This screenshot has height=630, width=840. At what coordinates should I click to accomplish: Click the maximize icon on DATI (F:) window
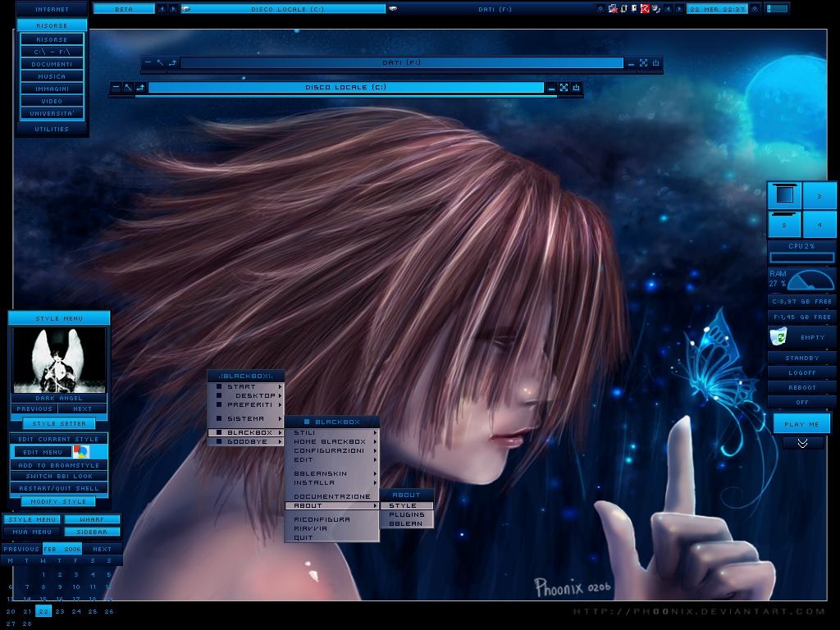(x=643, y=63)
